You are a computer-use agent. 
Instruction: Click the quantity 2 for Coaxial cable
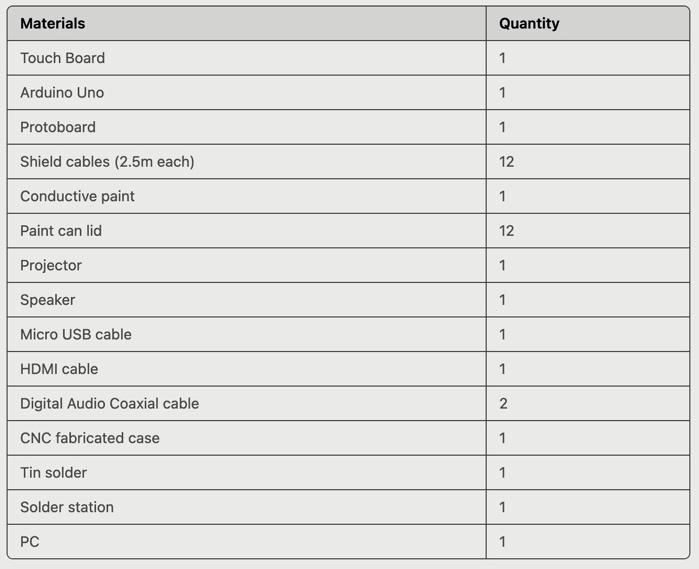tap(503, 403)
